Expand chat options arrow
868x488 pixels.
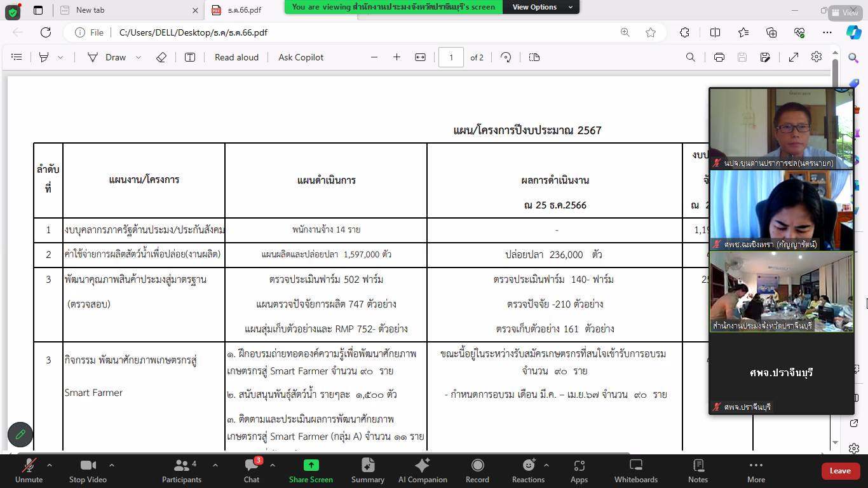pyautogui.click(x=272, y=465)
